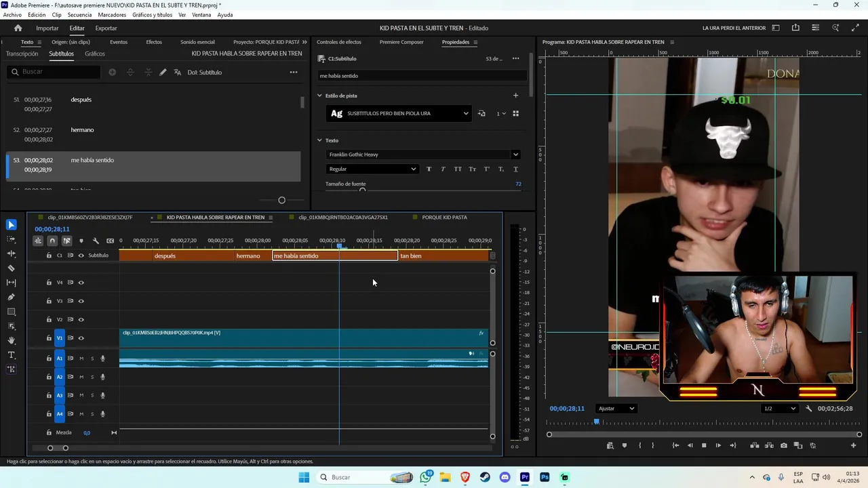This screenshot has width=868, height=488.
Task: Select the Razor tool
Action: click(12, 268)
